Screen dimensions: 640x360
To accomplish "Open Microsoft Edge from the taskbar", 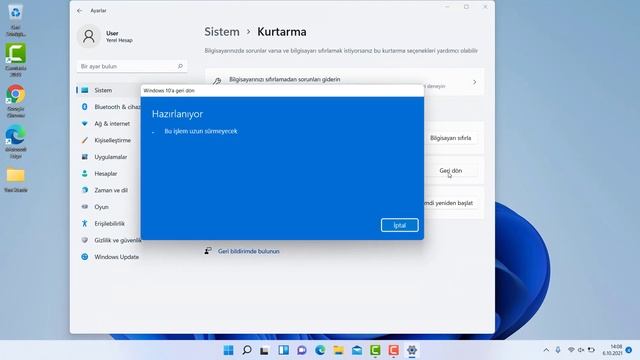I will (320, 350).
